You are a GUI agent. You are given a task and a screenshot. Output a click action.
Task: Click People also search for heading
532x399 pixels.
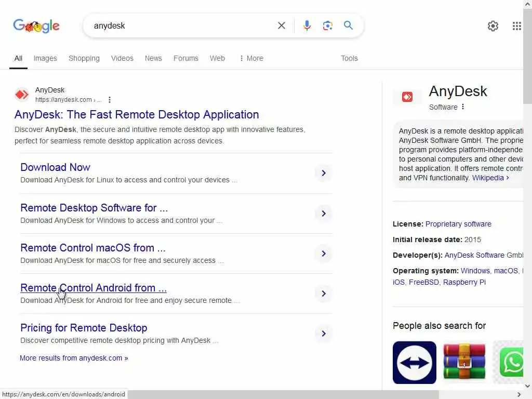[x=439, y=326]
